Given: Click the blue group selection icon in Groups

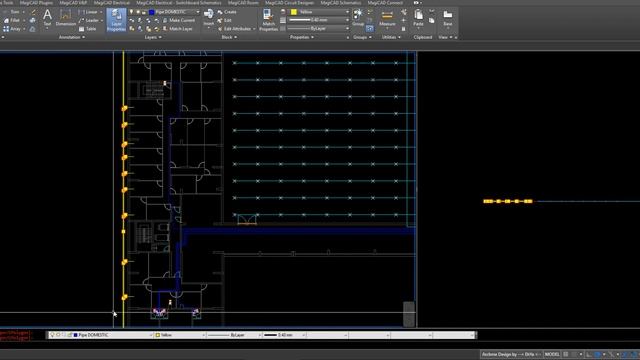Looking at the screenshot, I should coord(369,29).
